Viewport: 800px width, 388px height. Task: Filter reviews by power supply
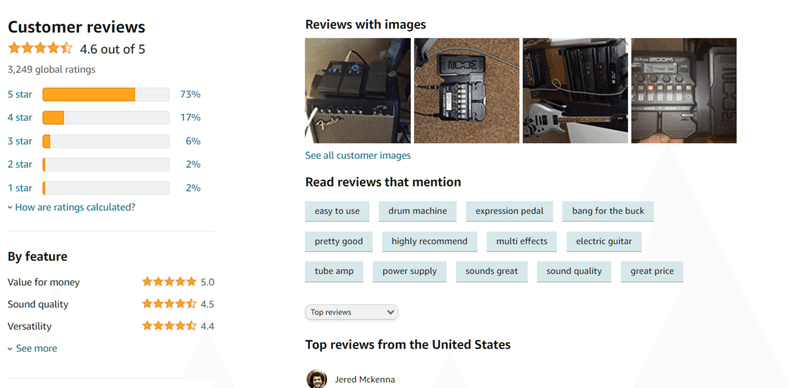click(x=409, y=272)
